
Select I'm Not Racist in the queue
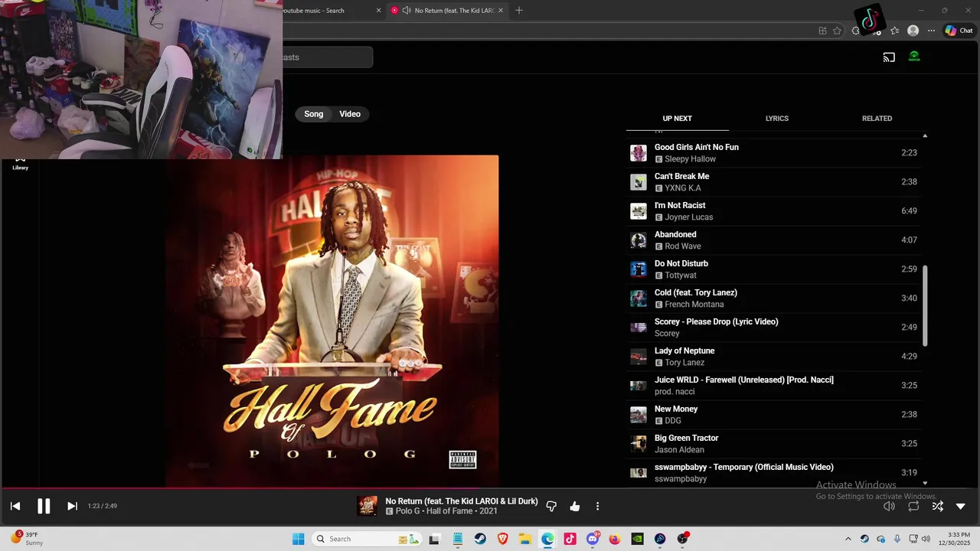click(773, 211)
